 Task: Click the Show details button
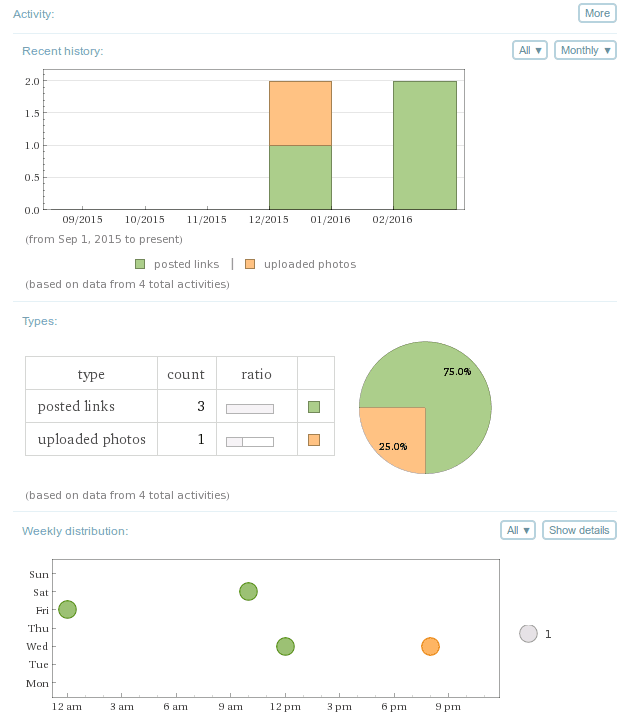click(x=579, y=530)
